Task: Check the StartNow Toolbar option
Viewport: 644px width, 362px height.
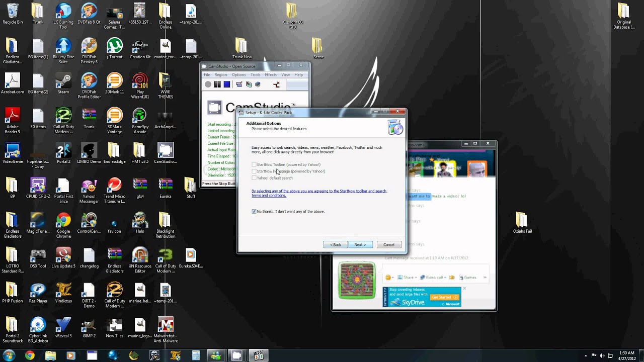Action: 254,164
